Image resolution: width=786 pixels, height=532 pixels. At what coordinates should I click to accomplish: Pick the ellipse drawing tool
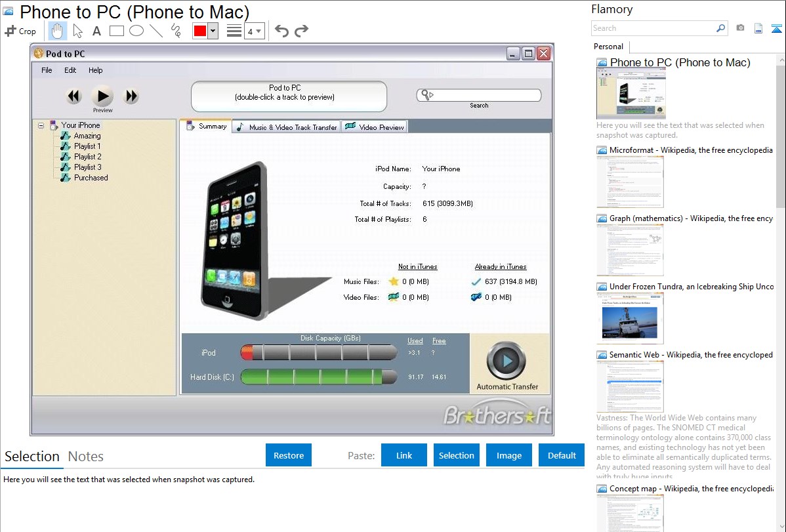(x=136, y=31)
